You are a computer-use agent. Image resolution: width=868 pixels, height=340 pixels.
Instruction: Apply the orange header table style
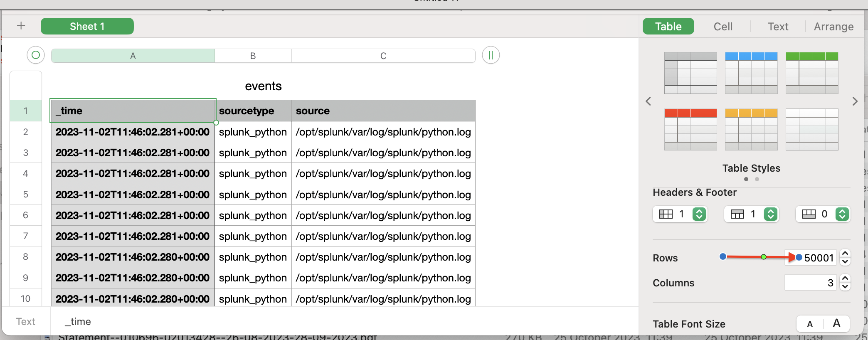click(751, 129)
